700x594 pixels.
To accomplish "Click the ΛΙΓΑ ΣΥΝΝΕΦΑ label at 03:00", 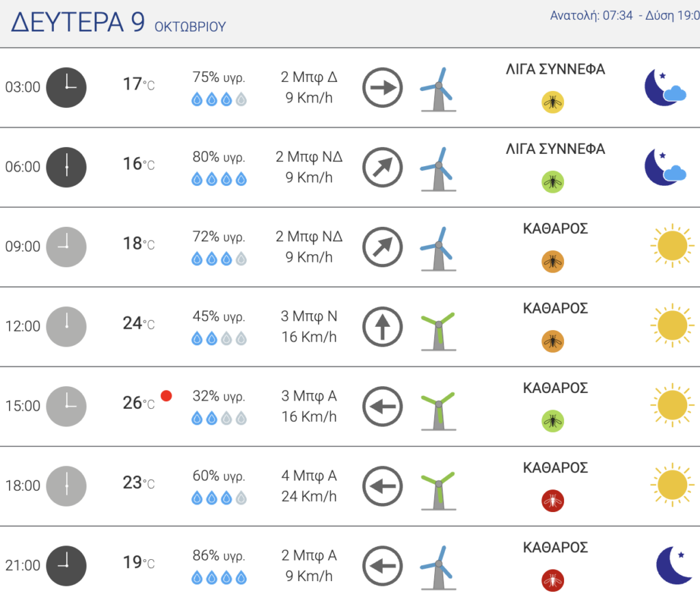I will click(x=555, y=69).
